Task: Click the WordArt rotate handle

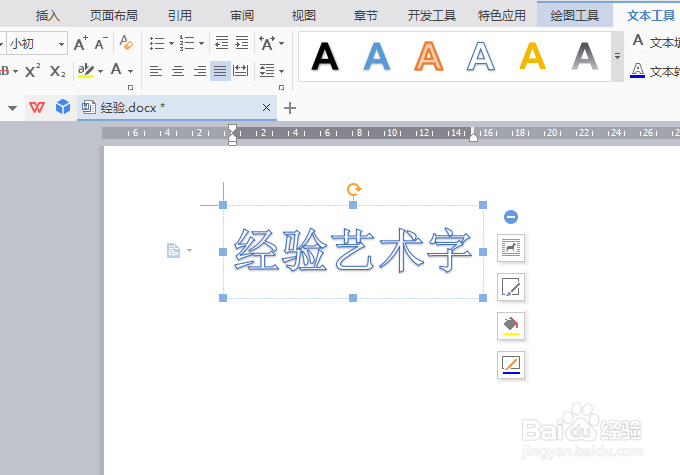Action: click(x=354, y=190)
